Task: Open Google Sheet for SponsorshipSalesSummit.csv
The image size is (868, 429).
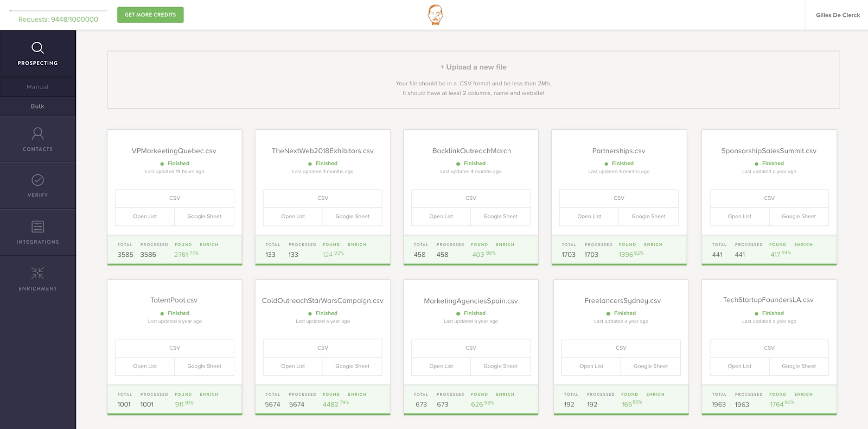Action: 799,217
